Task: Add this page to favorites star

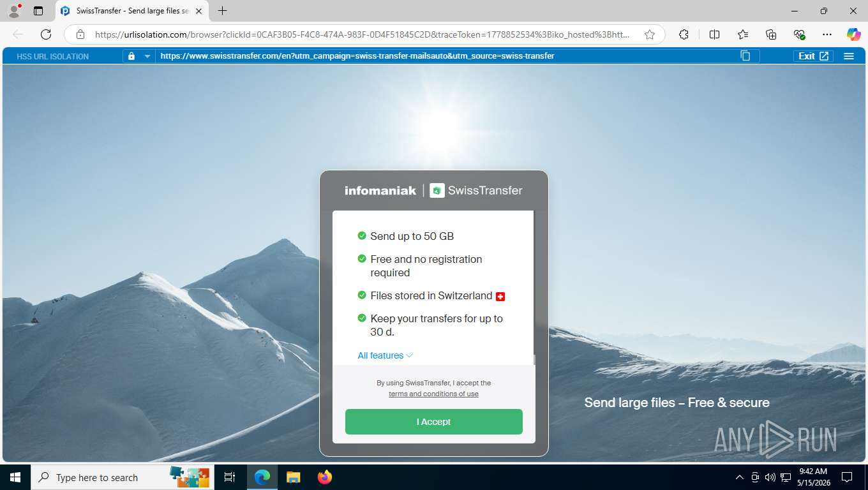Action: (650, 34)
